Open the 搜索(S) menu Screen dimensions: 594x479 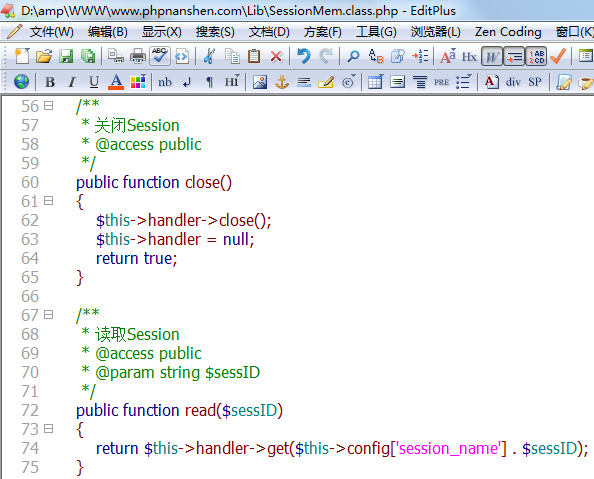[x=215, y=32]
